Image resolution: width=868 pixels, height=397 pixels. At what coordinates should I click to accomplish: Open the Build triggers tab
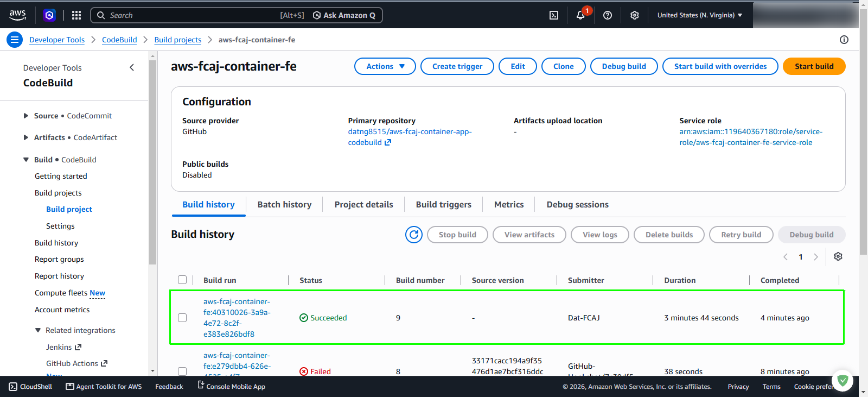click(444, 205)
